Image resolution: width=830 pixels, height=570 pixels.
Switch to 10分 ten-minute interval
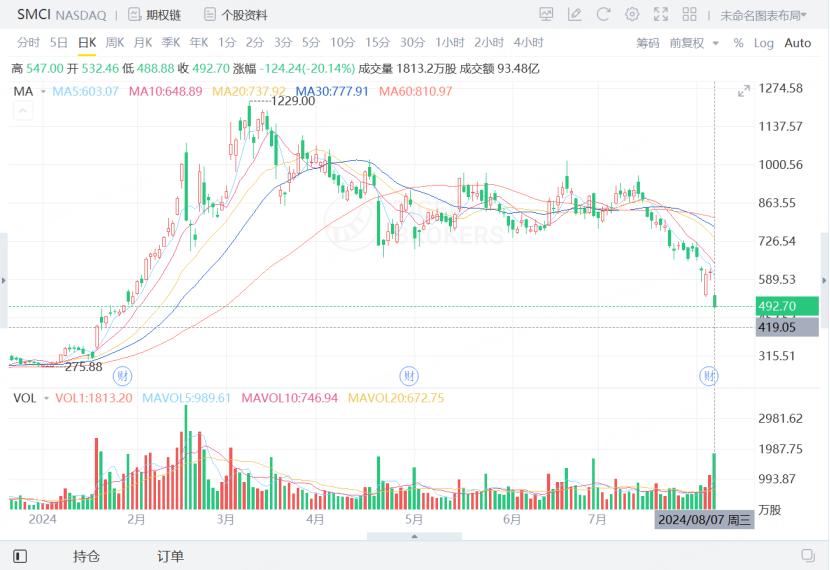tap(342, 42)
